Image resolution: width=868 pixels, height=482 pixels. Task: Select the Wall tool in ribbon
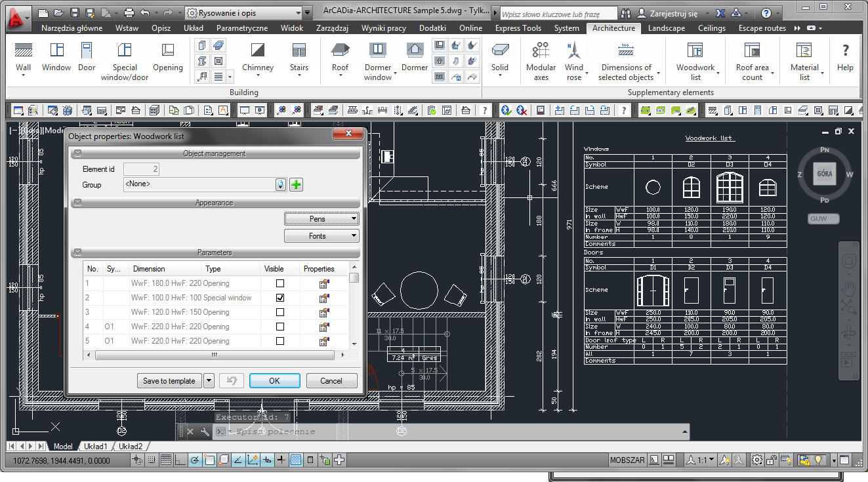(24, 57)
